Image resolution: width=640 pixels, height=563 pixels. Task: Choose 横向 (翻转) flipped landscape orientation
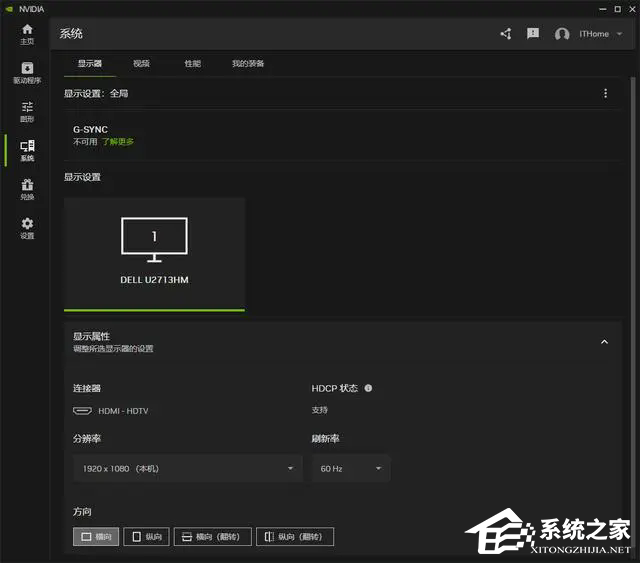click(212, 537)
